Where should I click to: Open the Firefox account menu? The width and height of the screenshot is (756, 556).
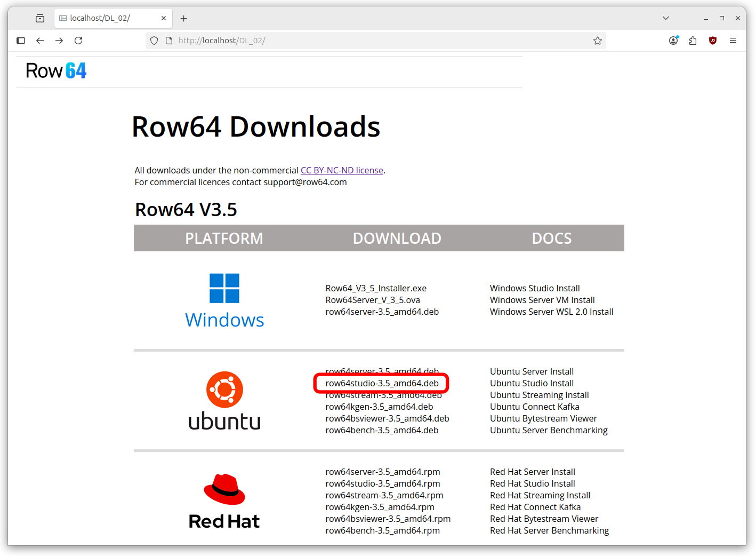(674, 41)
